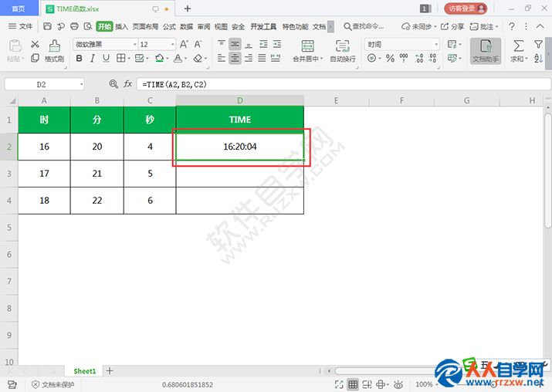Switch to the 页面布局 Page Layout tab
Image resolution: width=552 pixels, height=392 pixels.
coord(145,27)
